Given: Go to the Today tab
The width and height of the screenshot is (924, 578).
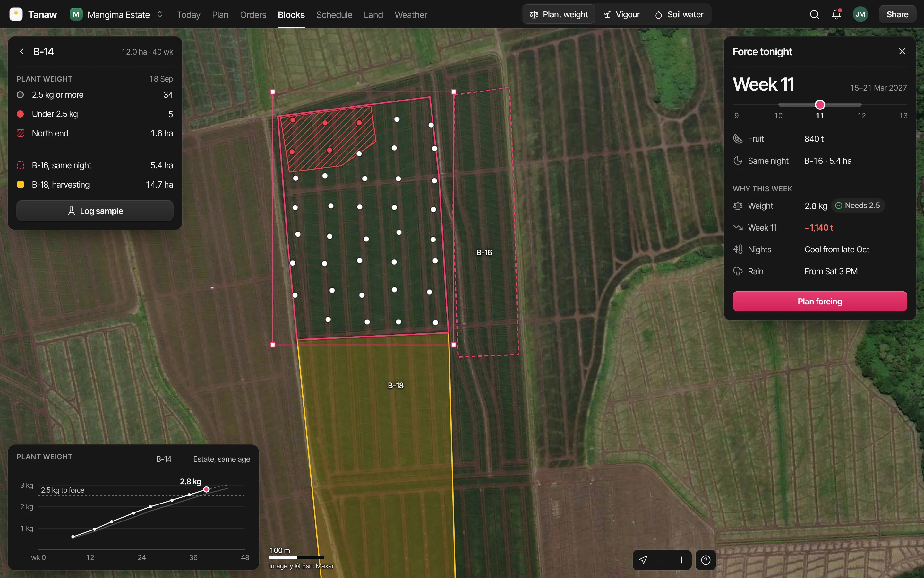Looking at the screenshot, I should tap(189, 14).
